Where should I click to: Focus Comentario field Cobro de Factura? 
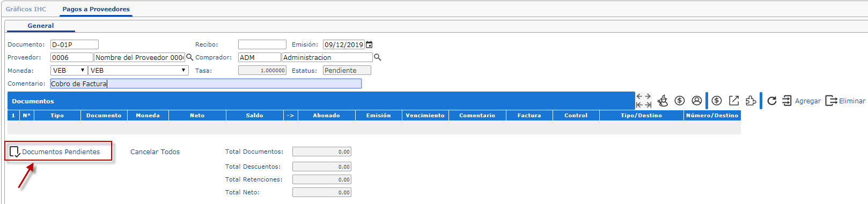(206, 84)
